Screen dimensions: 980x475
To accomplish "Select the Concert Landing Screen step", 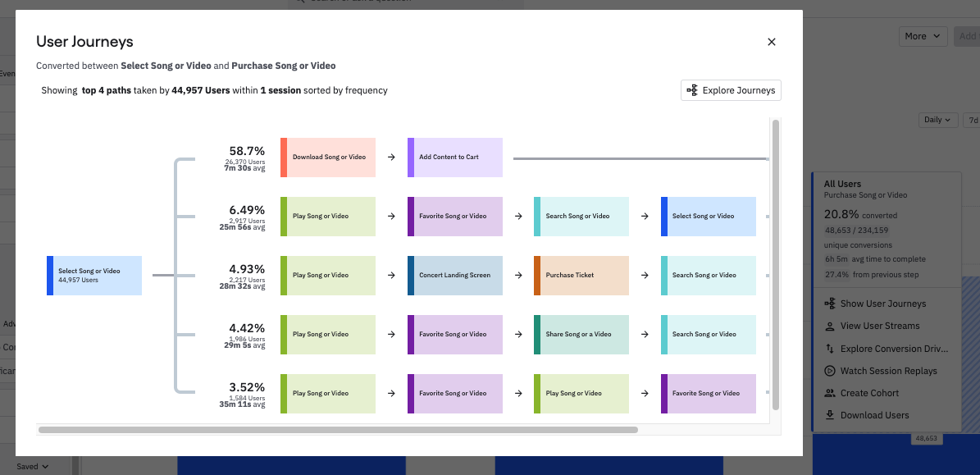I will coord(455,275).
